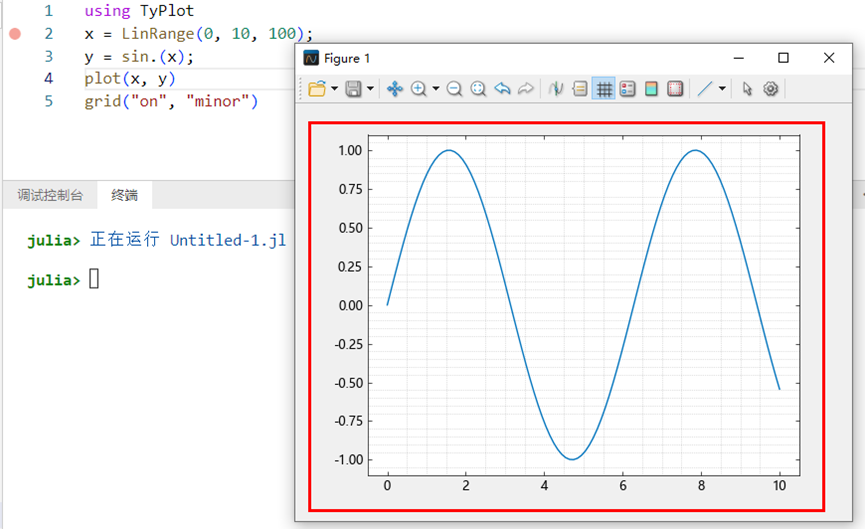Click the y-axis label -0.75
Image resolution: width=865 pixels, height=529 pixels.
coord(348,421)
